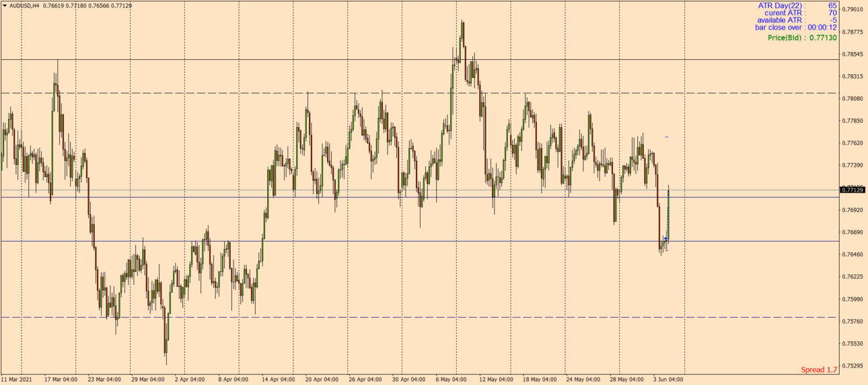868x385 pixels.
Task: Click the bar close over 00:00:12 timer
Action: click(796, 28)
